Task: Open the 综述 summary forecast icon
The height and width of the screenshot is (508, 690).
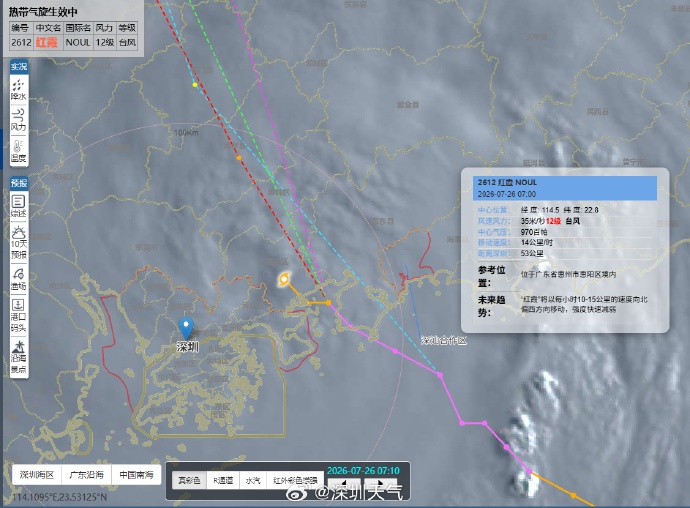Action: pyautogui.click(x=18, y=206)
